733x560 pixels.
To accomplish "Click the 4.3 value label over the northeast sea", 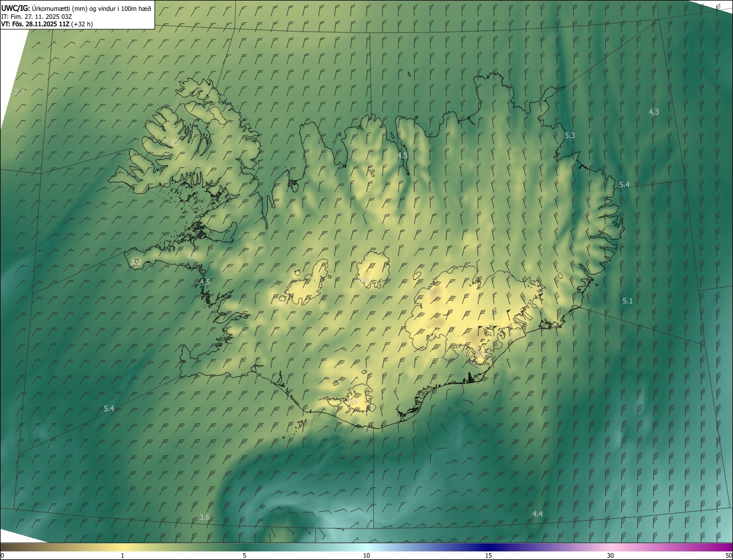I will [653, 112].
